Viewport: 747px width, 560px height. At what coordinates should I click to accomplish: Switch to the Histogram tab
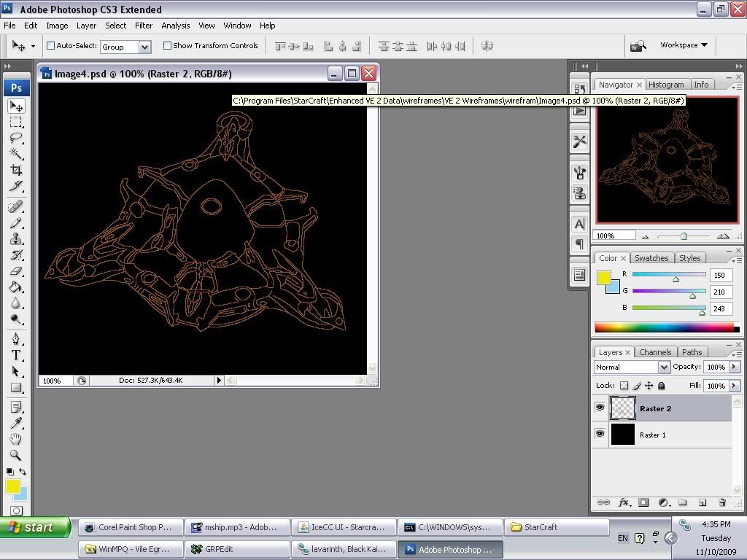coord(666,85)
